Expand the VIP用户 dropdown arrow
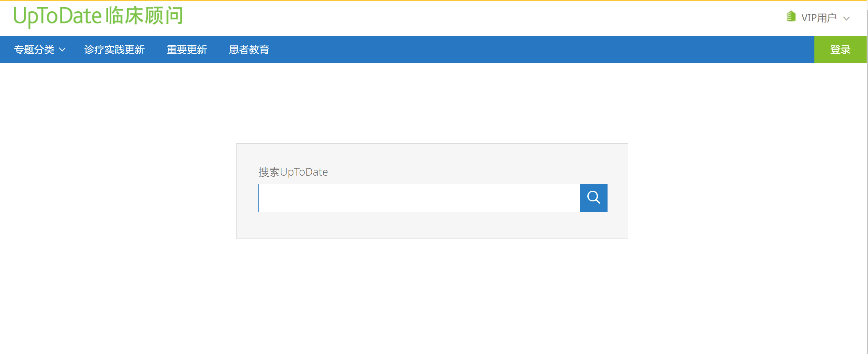The height and width of the screenshot is (354, 868). point(847,18)
